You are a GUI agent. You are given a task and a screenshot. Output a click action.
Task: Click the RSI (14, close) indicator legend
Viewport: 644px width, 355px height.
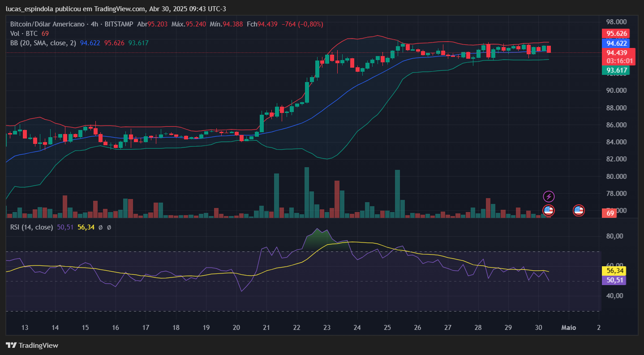coord(31,227)
